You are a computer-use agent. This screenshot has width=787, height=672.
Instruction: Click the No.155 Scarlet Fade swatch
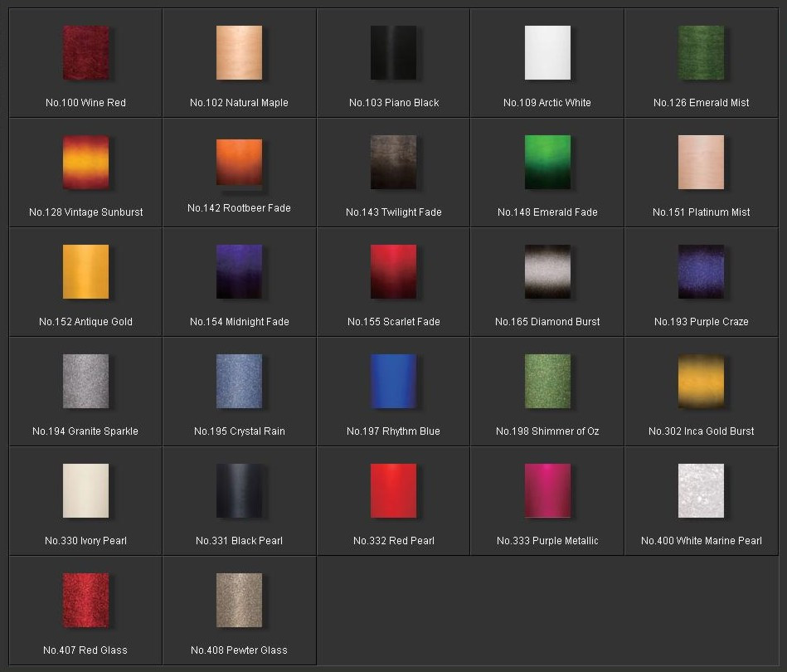click(x=393, y=272)
